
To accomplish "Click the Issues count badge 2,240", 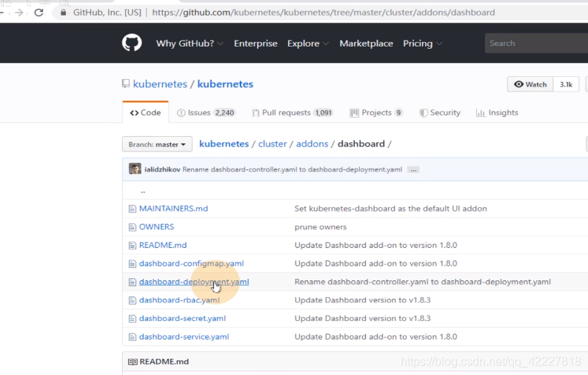I will click(224, 112).
